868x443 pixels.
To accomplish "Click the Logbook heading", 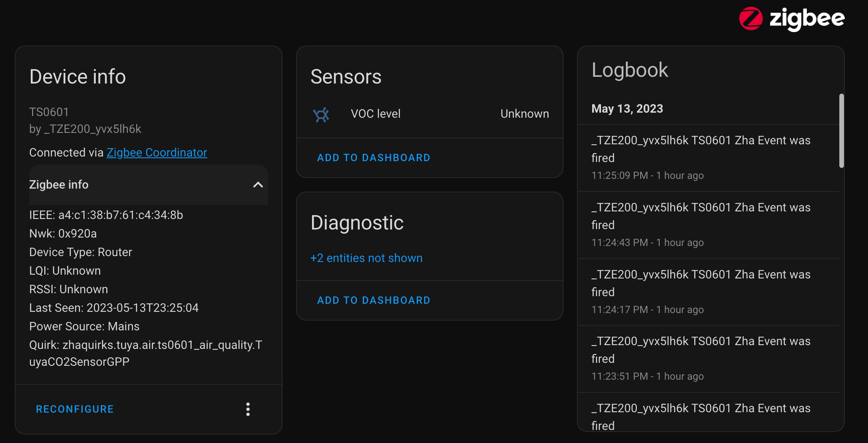I will click(x=630, y=70).
